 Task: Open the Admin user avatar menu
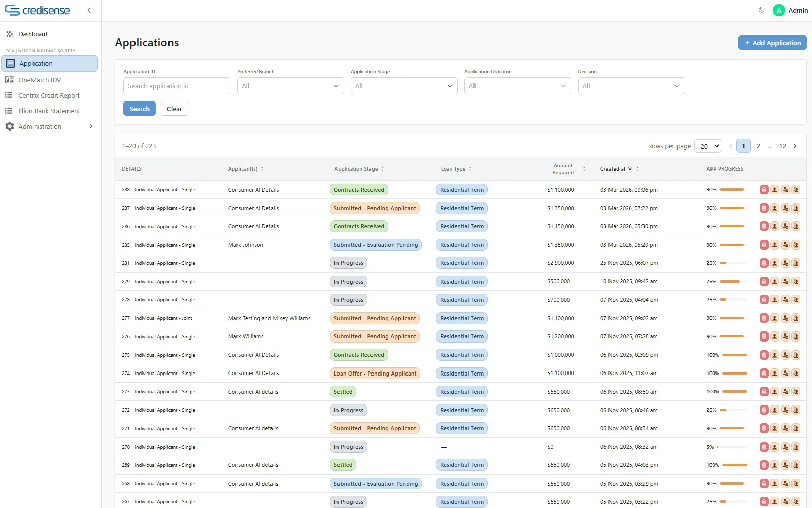coord(779,10)
